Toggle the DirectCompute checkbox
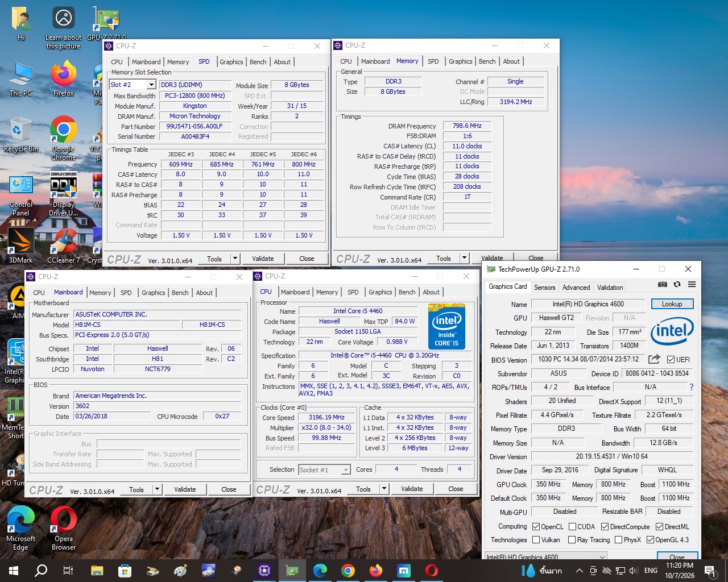The width and height of the screenshot is (728, 582). tap(605, 527)
